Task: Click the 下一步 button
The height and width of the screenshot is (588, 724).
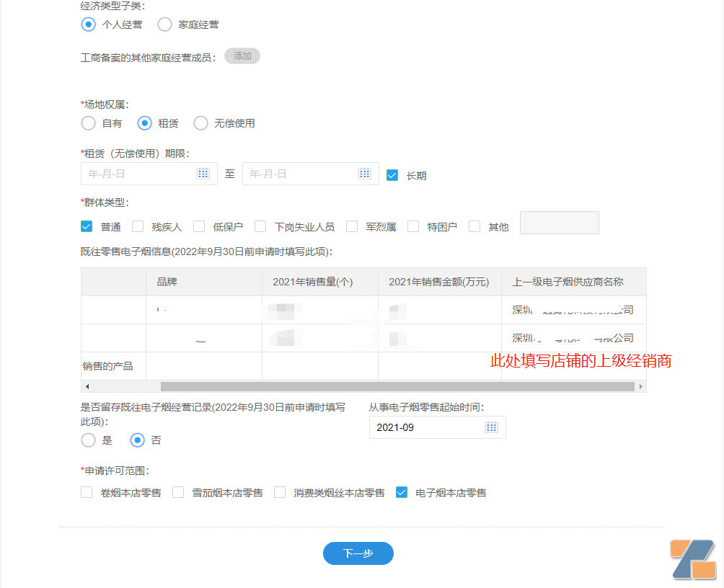Action: coord(358,553)
